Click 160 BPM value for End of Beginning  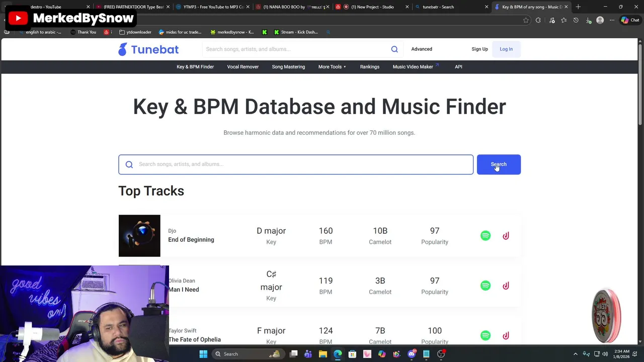(326, 231)
